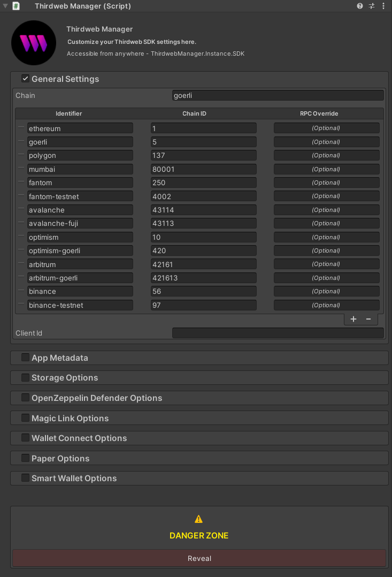Edit the Chain ID field with 4002

coord(204,196)
